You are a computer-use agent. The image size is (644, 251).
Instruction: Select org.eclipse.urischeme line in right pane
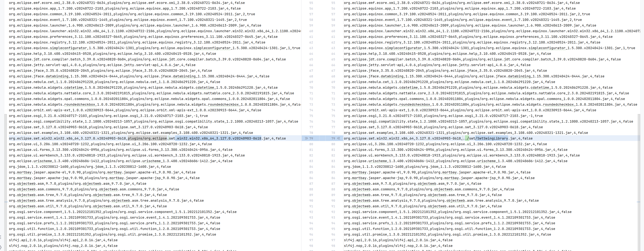(x=456, y=161)
